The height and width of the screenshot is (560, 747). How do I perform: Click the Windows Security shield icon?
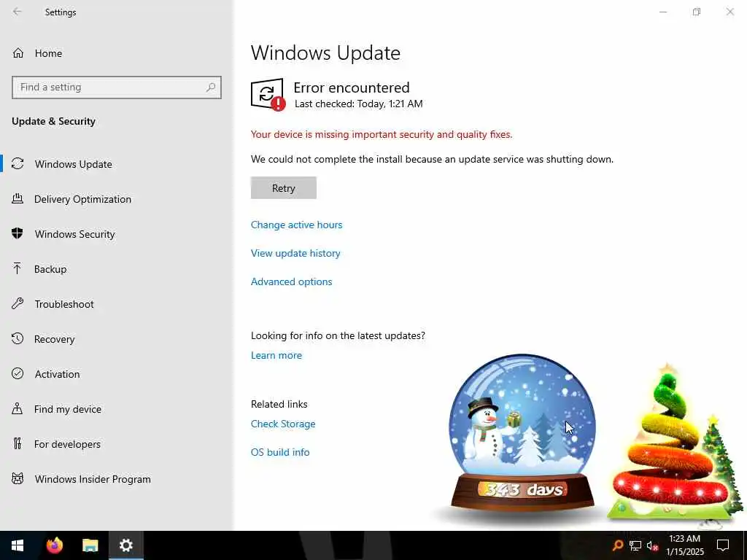point(18,234)
